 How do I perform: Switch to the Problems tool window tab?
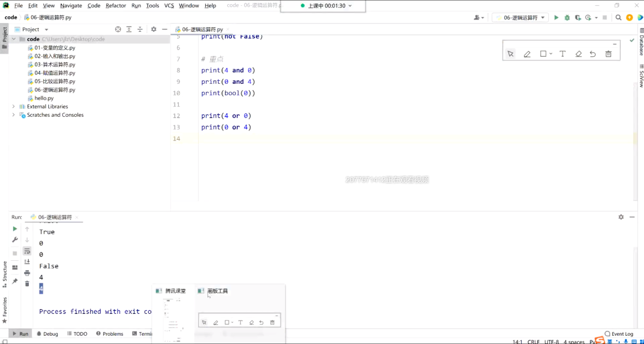pos(110,334)
